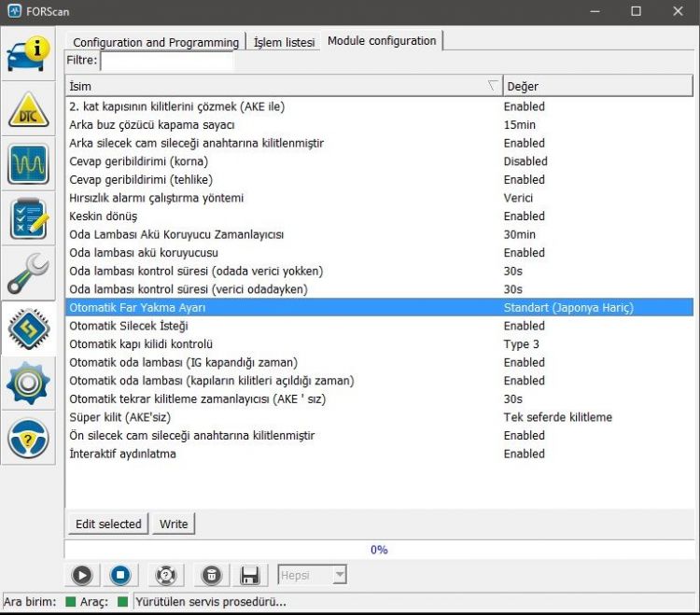
Task: Click value "Verici"
Action: point(518,198)
